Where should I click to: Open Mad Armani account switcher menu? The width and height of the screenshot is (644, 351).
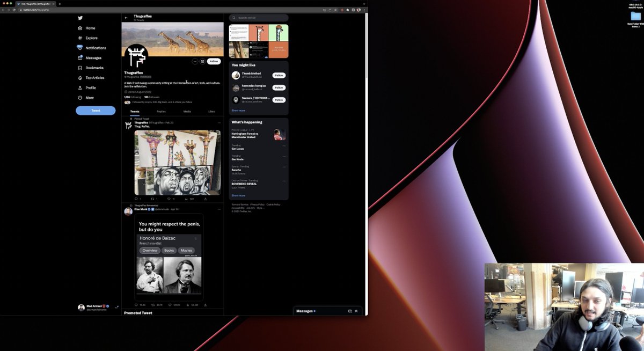tap(98, 308)
